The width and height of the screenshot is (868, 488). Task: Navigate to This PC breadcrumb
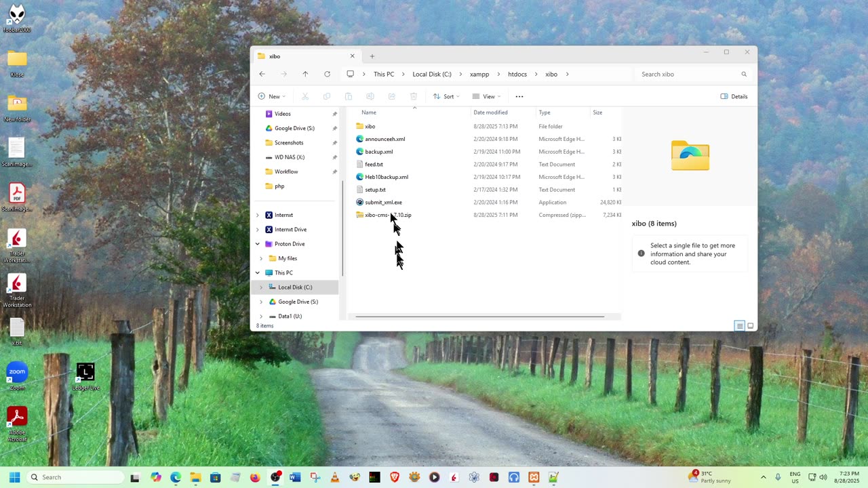click(384, 74)
